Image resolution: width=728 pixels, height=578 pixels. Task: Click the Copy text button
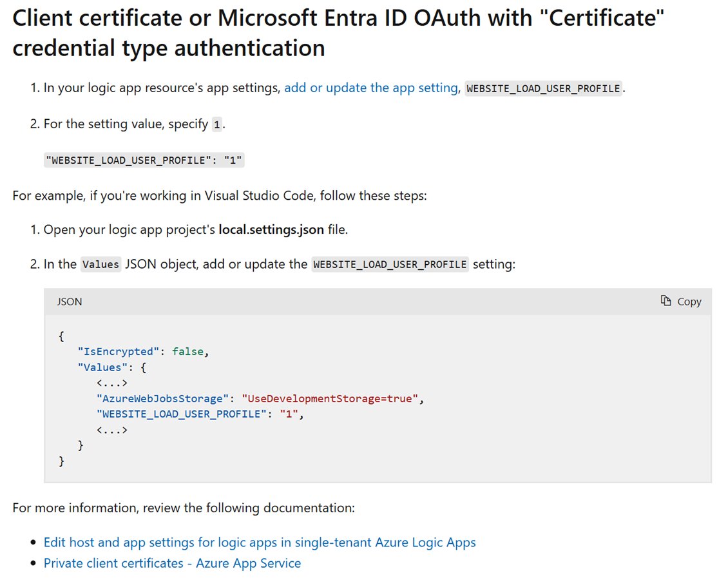tap(688, 301)
